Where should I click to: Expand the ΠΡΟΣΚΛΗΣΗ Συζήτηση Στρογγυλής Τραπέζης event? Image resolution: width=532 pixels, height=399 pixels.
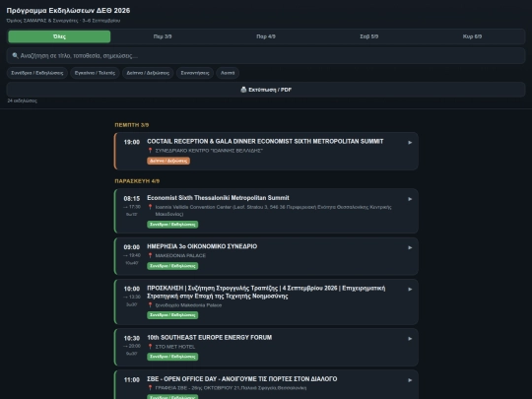(410, 289)
